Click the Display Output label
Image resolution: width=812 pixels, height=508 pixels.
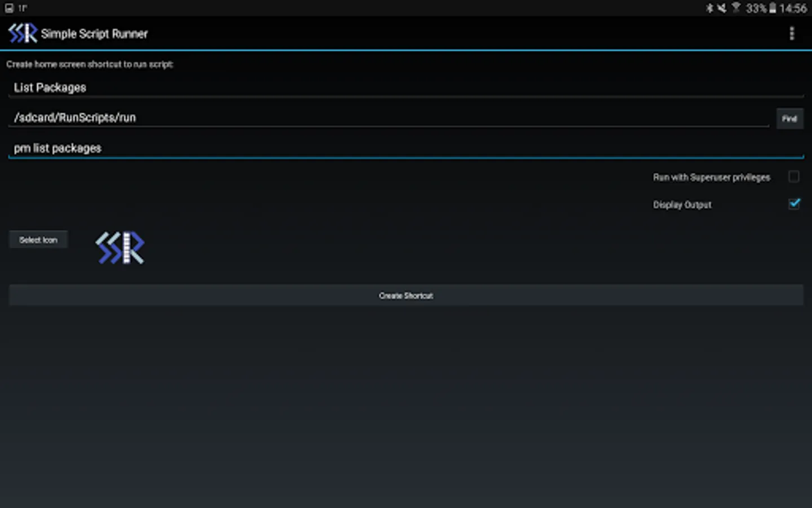682,204
